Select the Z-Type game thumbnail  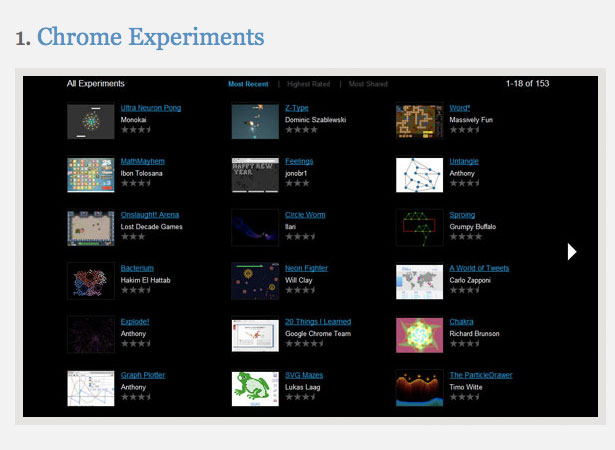(255, 121)
